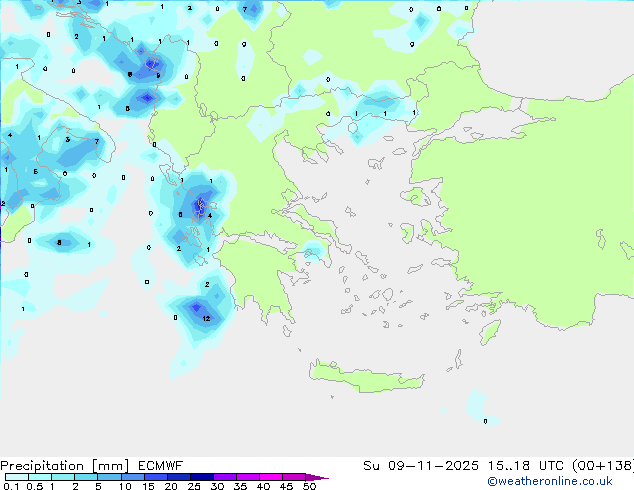Click the above-50 arrow tip of legend
Image resolution: width=634 pixels, height=490 pixels.
point(317,477)
